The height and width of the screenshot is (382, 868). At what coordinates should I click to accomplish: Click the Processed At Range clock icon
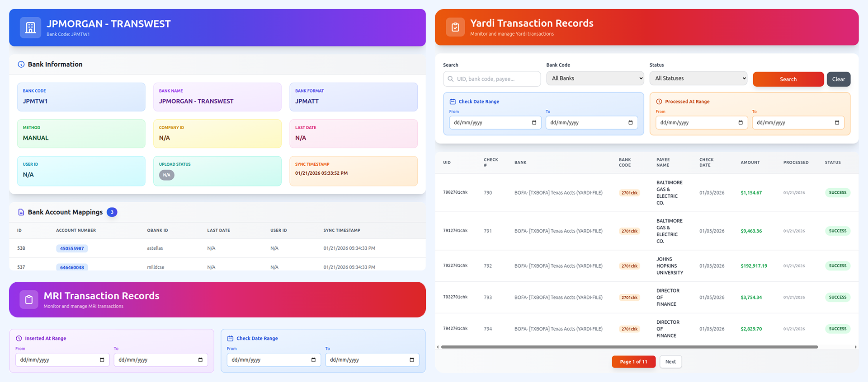coord(659,102)
